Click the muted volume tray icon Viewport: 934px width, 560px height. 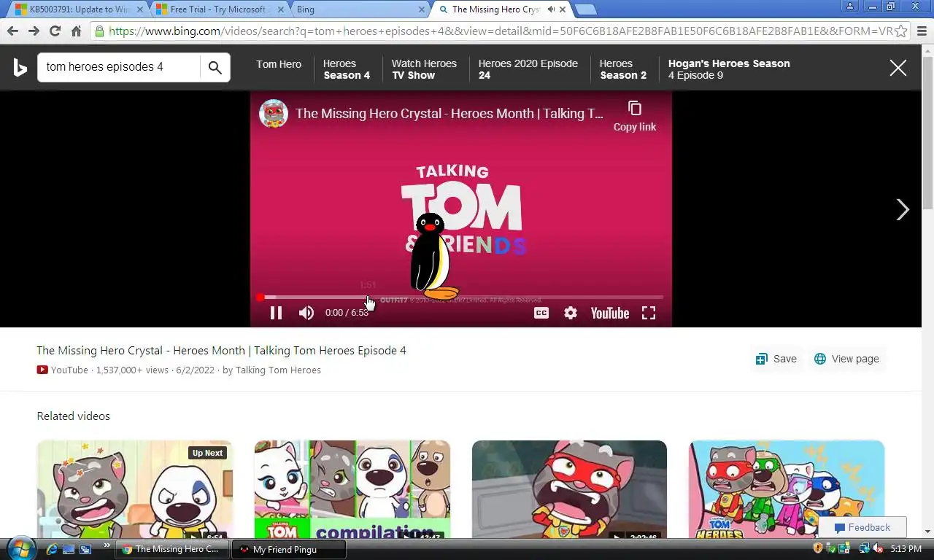pyautogui.click(x=878, y=548)
